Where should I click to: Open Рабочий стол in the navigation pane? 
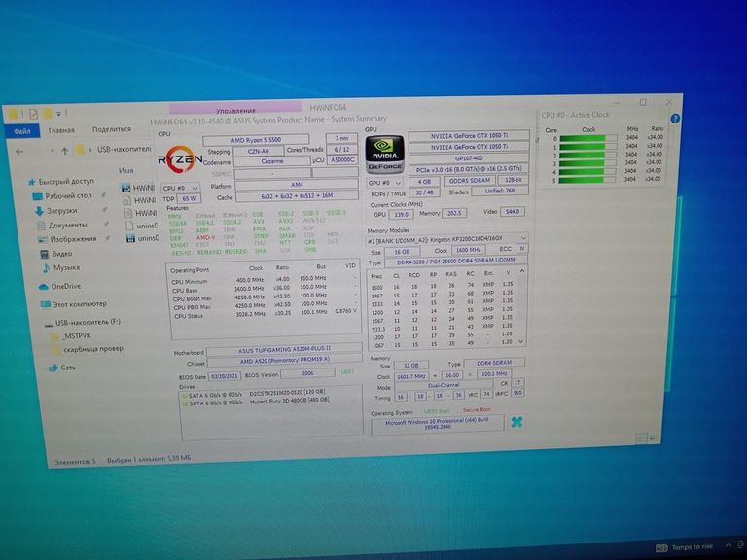tap(62, 195)
